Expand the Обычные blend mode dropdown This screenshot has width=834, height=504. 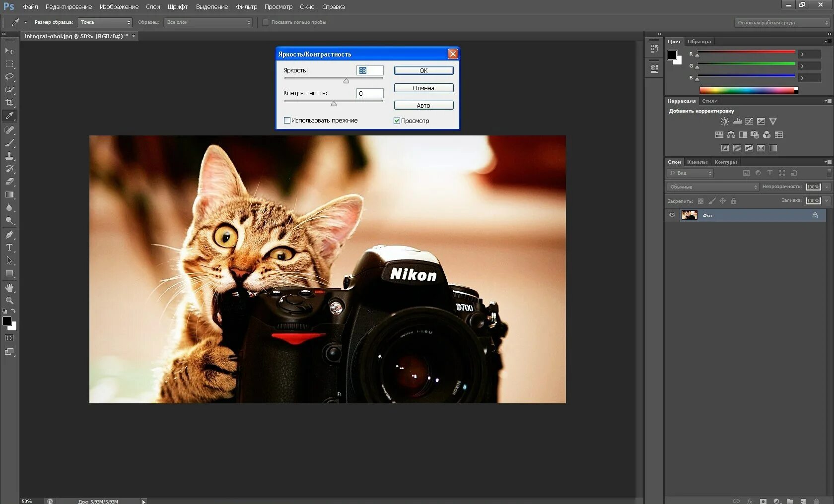tap(713, 187)
